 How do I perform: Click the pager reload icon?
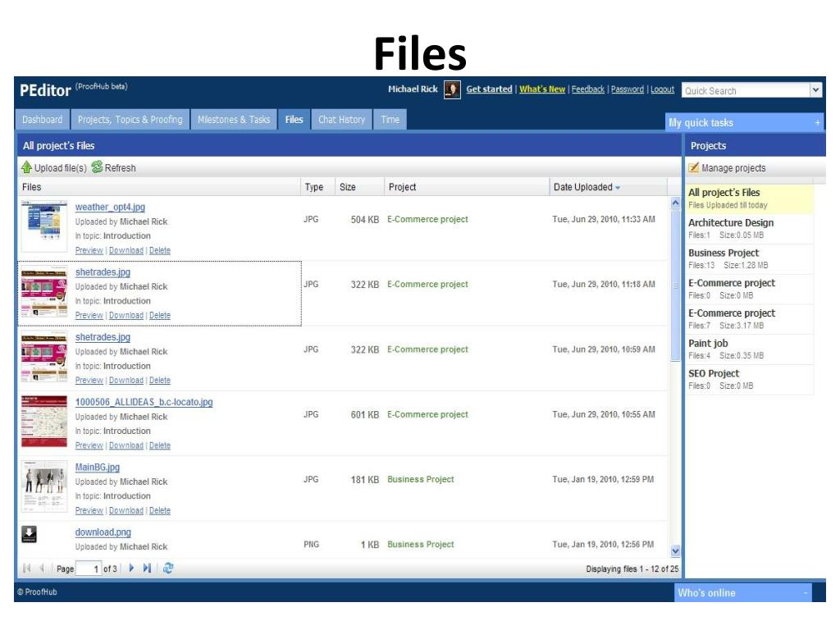(168, 568)
